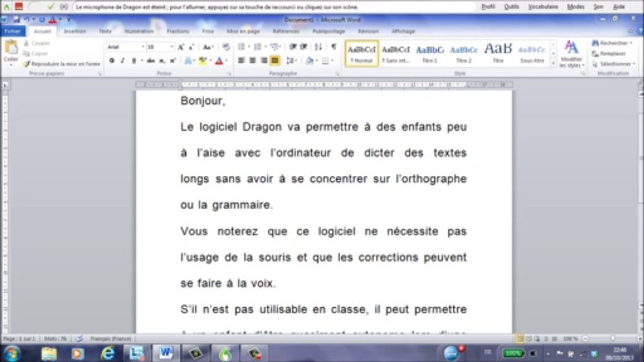This screenshot has width=644, height=362.
Task: Increase paragraph indent
Action: click(x=303, y=47)
